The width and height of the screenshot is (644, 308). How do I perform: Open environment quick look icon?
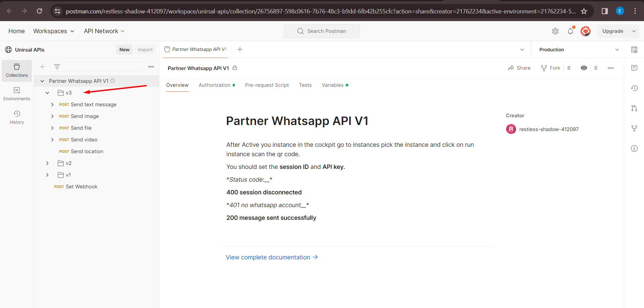click(634, 50)
